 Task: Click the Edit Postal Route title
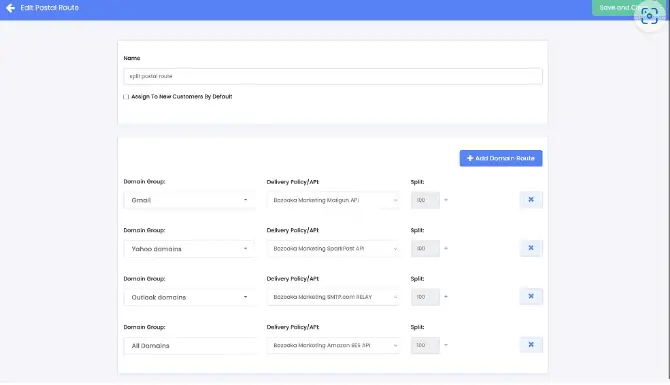(50, 8)
